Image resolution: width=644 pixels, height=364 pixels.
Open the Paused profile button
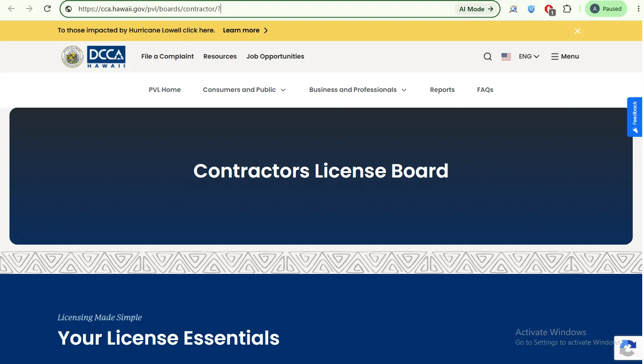606,9
